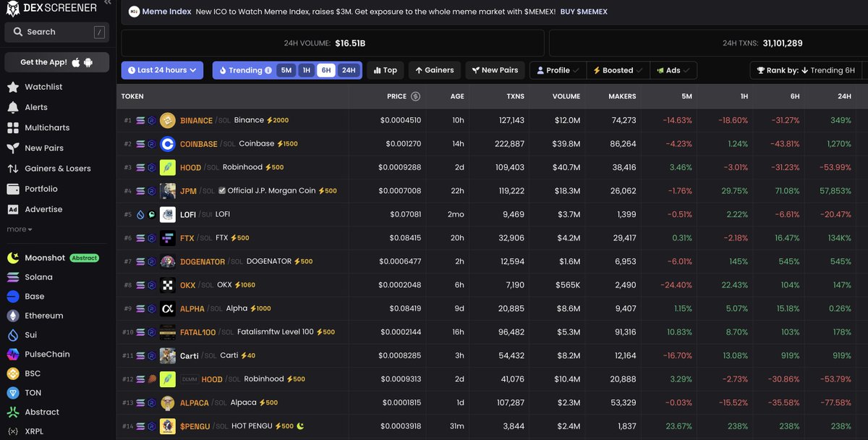Sort by 6H column header
Image resolution: width=868 pixels, height=440 pixels.
point(794,96)
